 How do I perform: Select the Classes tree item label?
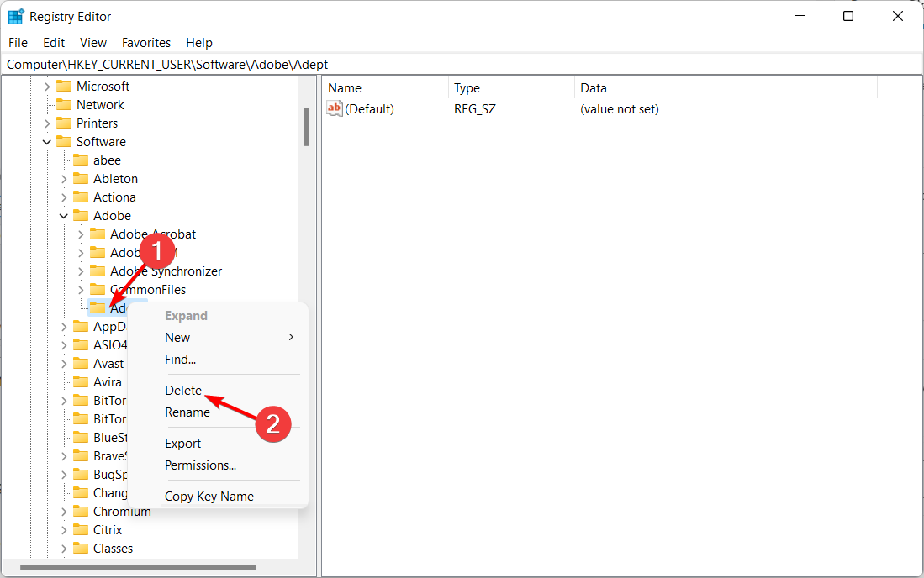tap(114, 548)
